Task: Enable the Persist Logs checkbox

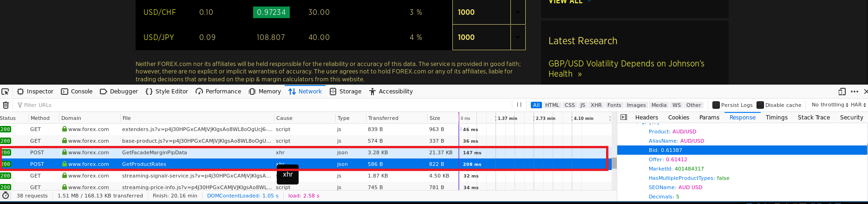Action: pos(716,105)
